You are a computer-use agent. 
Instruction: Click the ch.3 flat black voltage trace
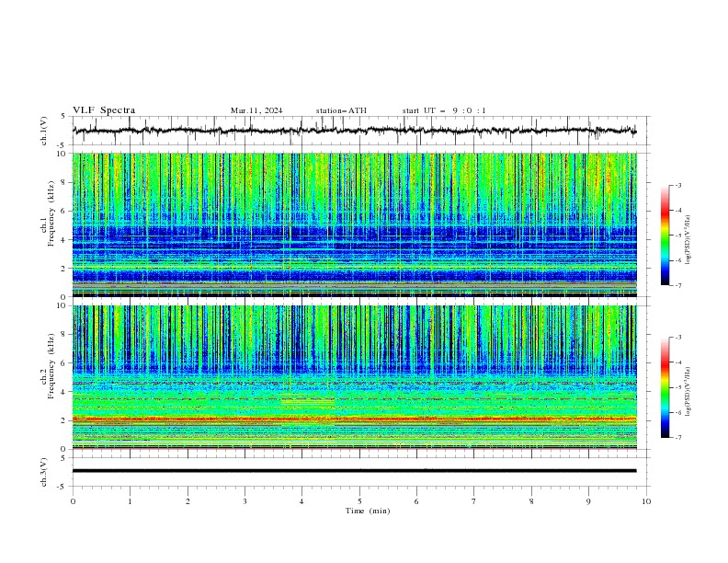(354, 471)
